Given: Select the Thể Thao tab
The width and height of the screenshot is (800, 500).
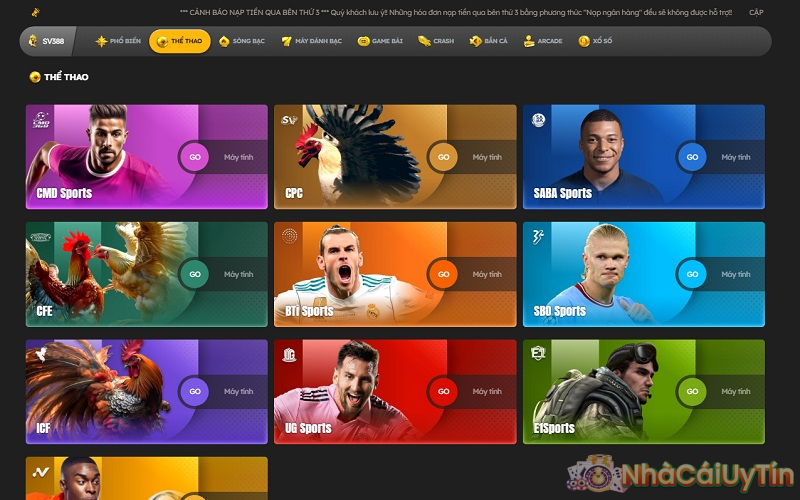Looking at the screenshot, I should pos(180,41).
